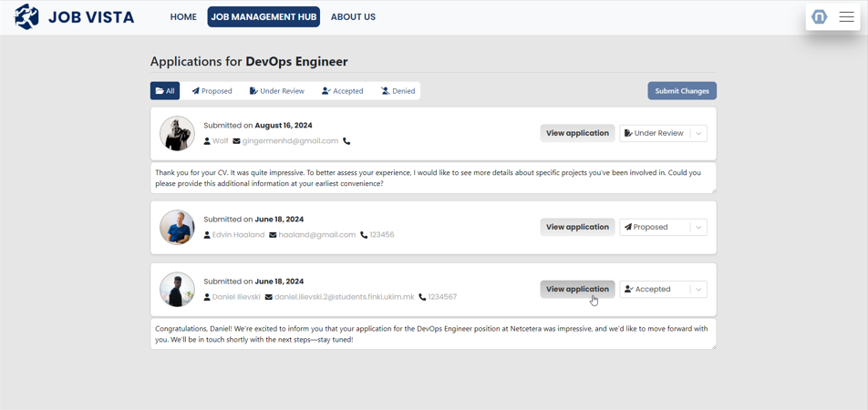Click person icon beside Daniel Ilievski
This screenshot has width=868, height=410.
point(207,297)
